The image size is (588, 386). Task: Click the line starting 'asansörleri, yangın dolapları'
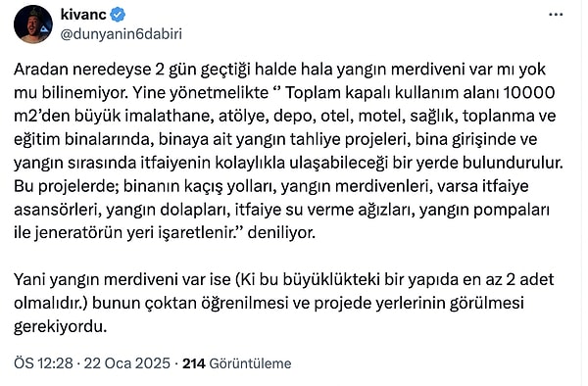click(x=281, y=210)
